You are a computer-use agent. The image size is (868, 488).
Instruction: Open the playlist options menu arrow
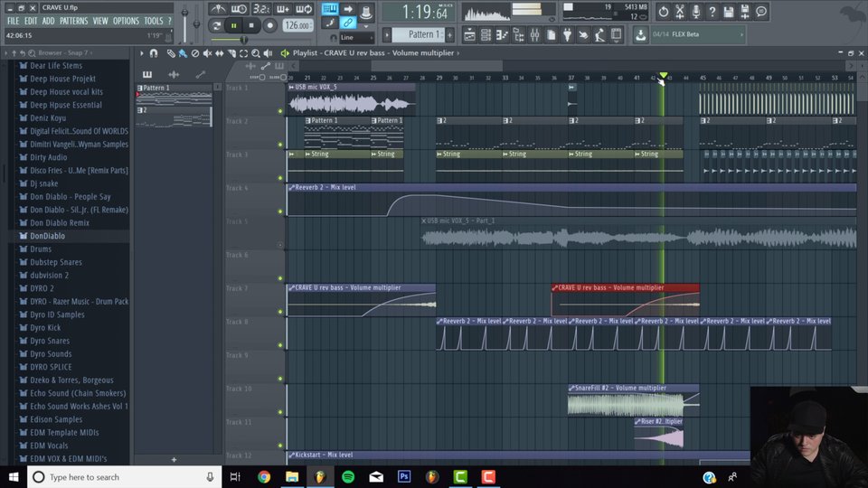(x=142, y=53)
